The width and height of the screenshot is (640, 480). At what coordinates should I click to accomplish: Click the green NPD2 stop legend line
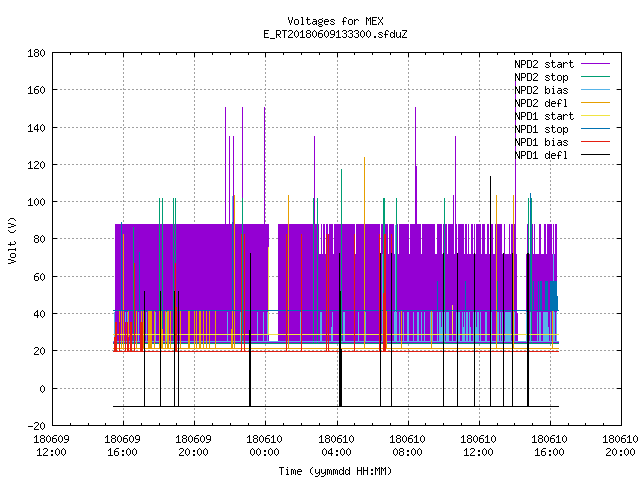(596, 77)
